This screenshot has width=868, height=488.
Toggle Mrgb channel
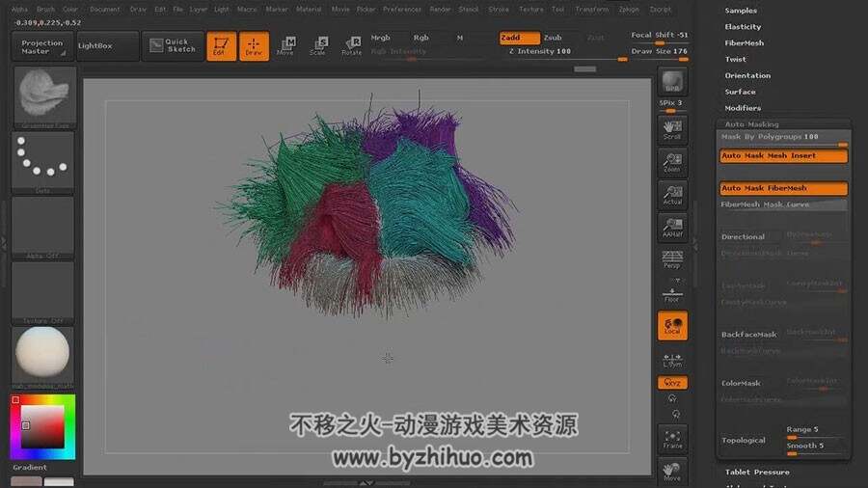point(382,38)
